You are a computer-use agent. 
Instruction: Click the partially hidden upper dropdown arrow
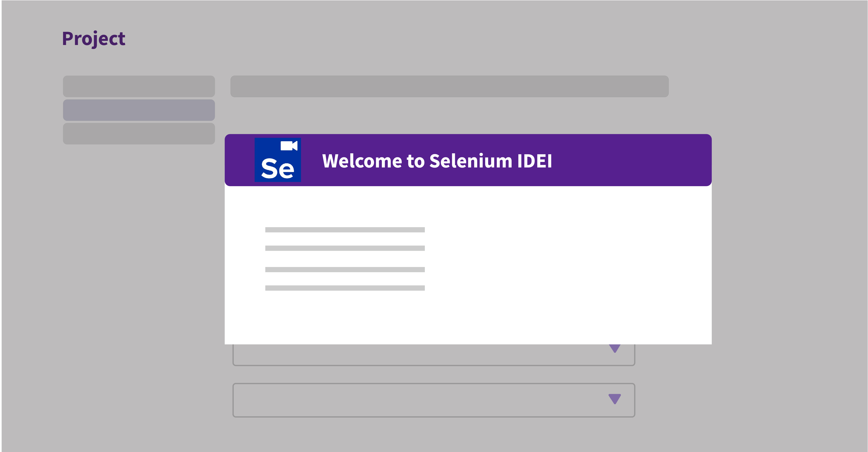click(x=615, y=348)
